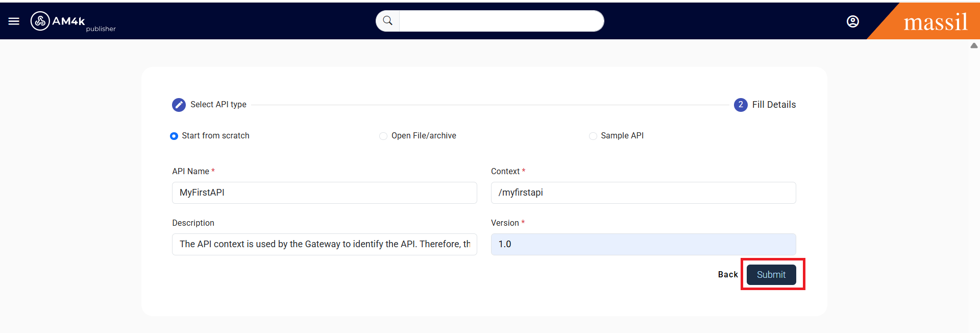
Task: Click into the API Name field
Action: click(324, 193)
